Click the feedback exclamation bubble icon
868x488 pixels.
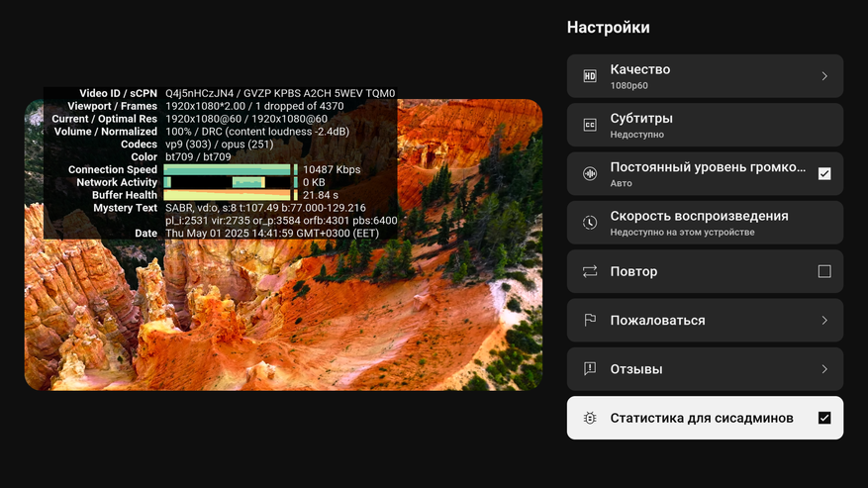(x=590, y=369)
